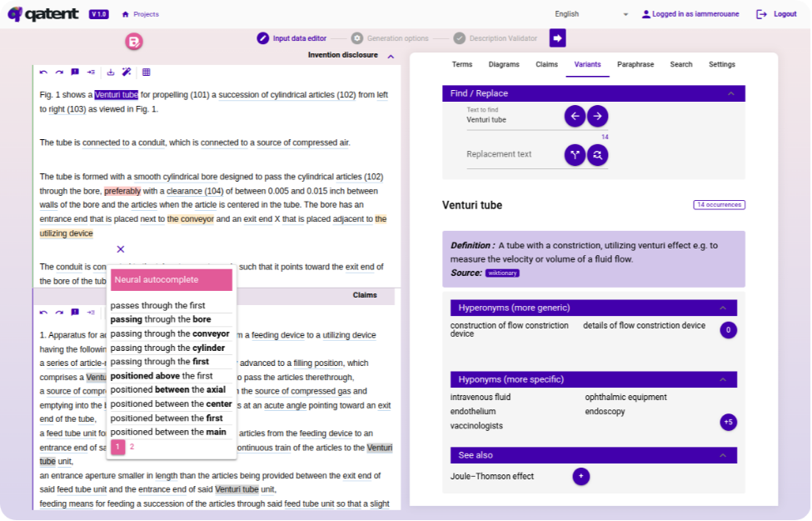Click the insert-indent icon in Claims toolbar

(x=91, y=313)
